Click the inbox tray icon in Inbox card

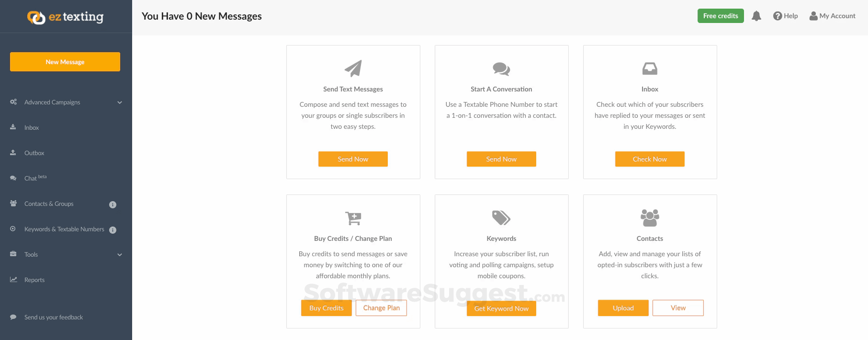(650, 69)
